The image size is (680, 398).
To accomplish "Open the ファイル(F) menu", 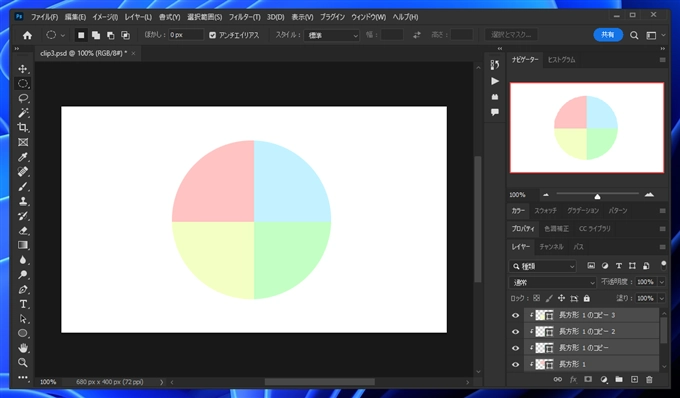I will [x=44, y=17].
